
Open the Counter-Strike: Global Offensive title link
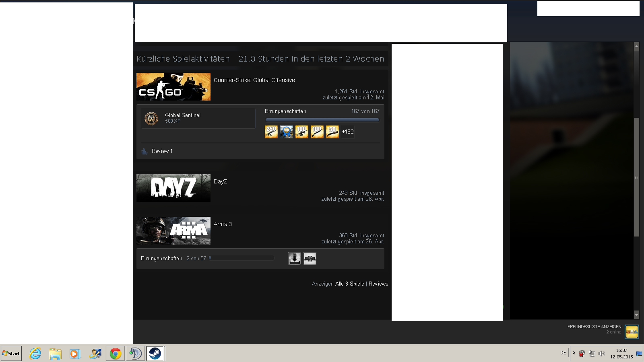(254, 80)
